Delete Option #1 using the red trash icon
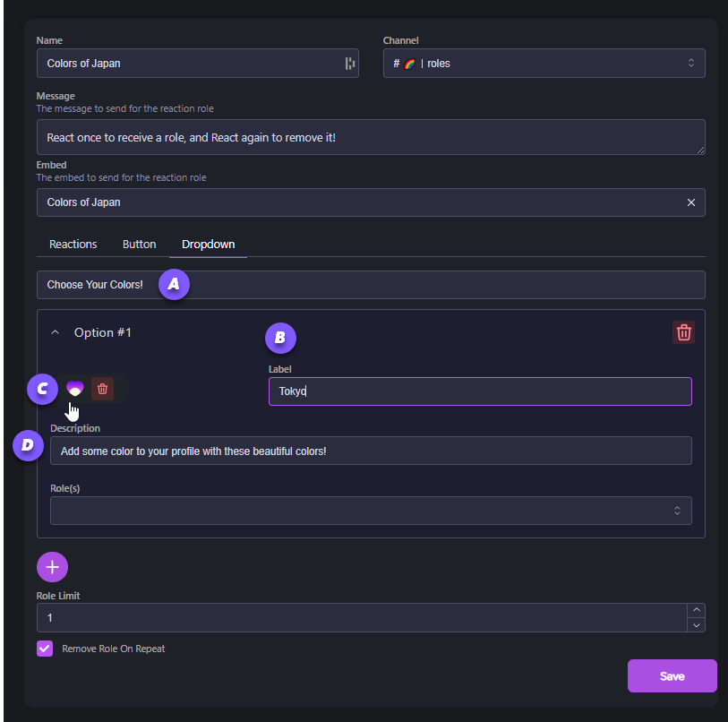This screenshot has height=722, width=728. 683,332
